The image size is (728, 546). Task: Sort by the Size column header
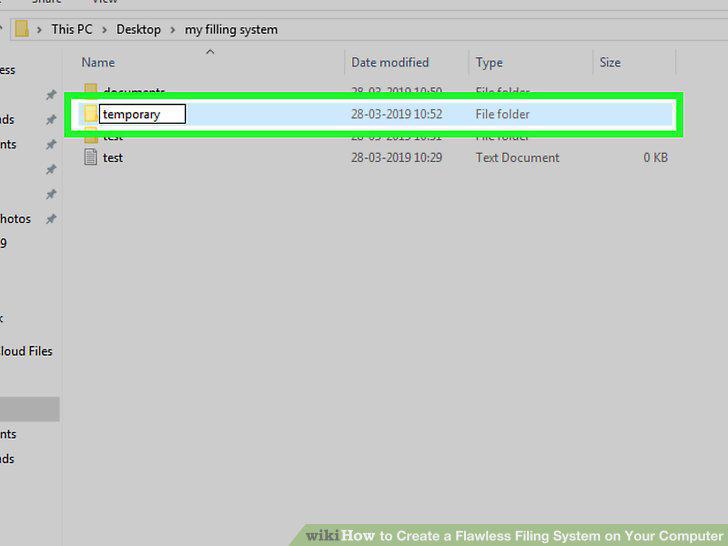pyautogui.click(x=610, y=62)
